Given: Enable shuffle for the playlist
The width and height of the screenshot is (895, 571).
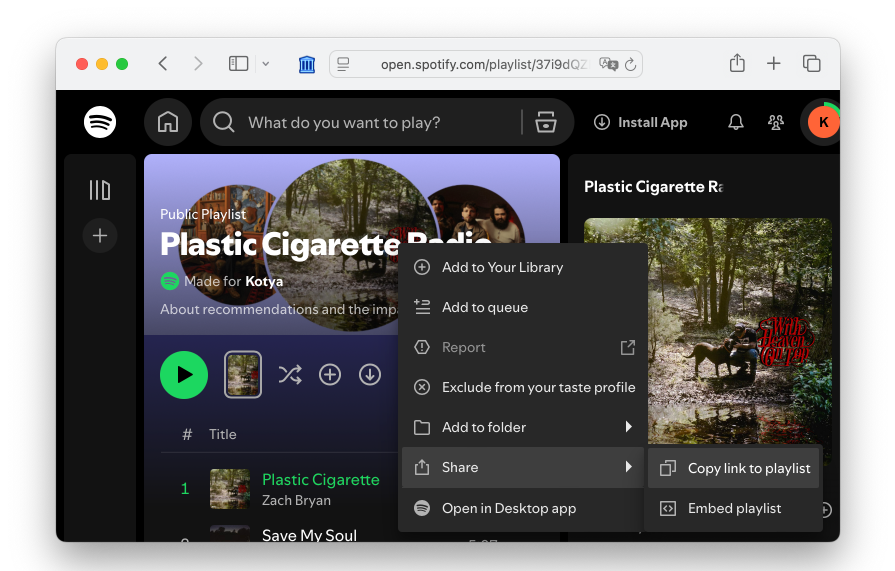Looking at the screenshot, I should coord(290,375).
